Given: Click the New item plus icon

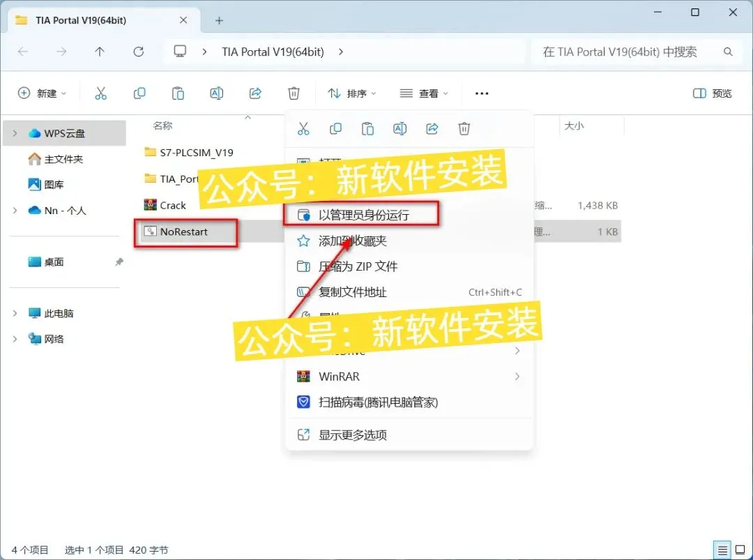Looking at the screenshot, I should point(24,93).
